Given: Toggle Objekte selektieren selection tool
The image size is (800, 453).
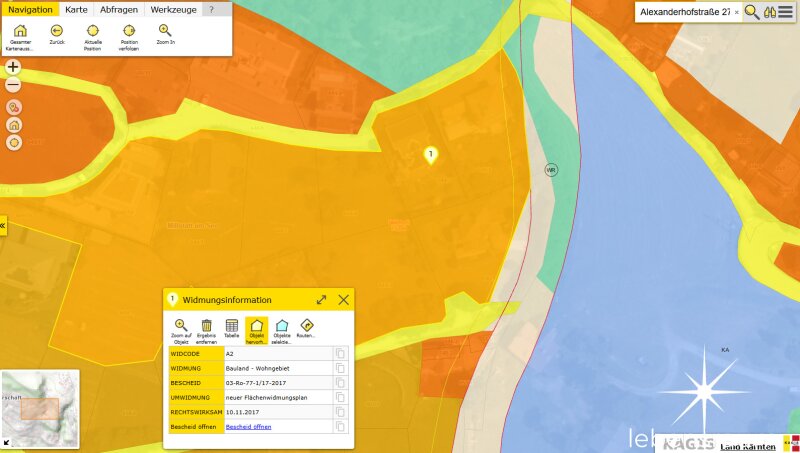Looking at the screenshot, I should point(282,326).
